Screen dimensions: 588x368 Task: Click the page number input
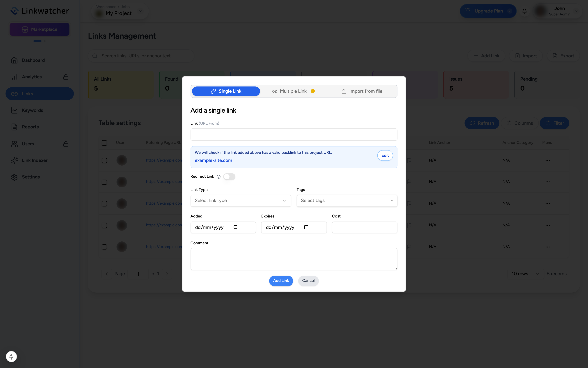138,274
